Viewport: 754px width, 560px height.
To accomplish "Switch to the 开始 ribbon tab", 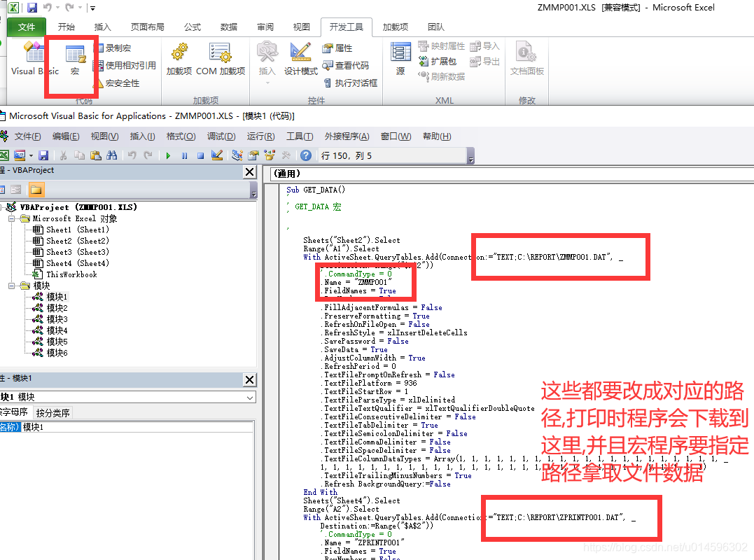I will pyautogui.click(x=67, y=27).
